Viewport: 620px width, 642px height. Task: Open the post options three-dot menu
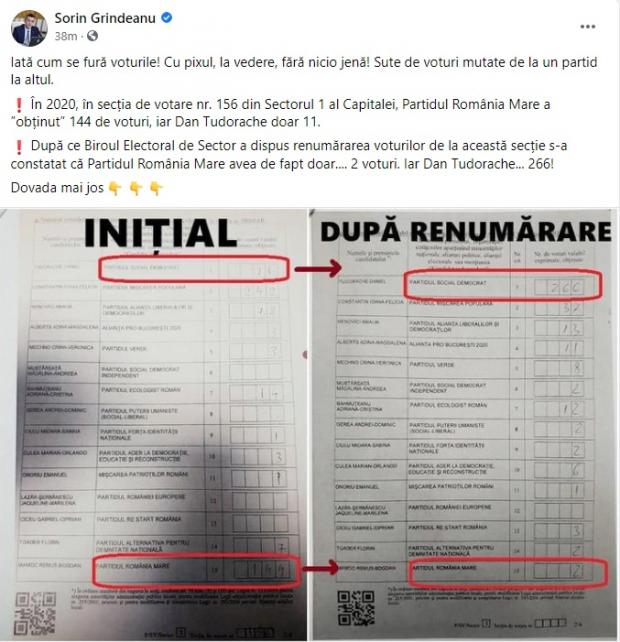coord(588,27)
